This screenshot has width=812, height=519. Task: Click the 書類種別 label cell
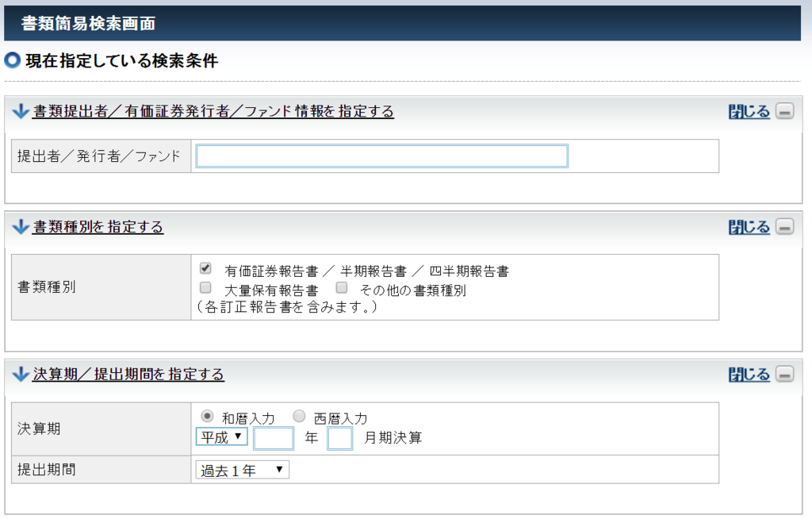coord(101,287)
